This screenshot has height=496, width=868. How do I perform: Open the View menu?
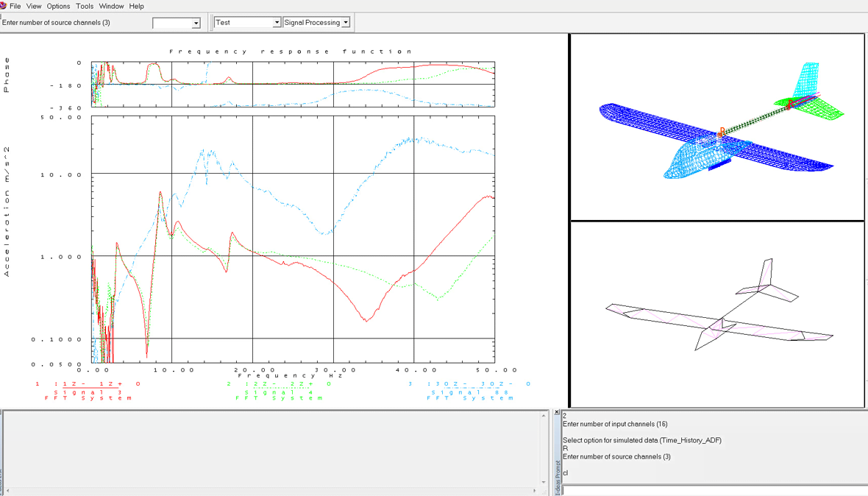pyautogui.click(x=34, y=6)
